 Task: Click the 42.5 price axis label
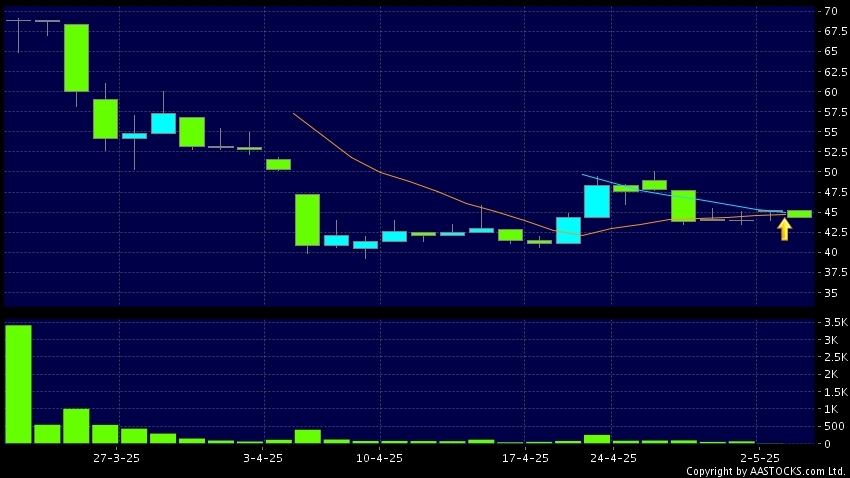click(x=835, y=232)
